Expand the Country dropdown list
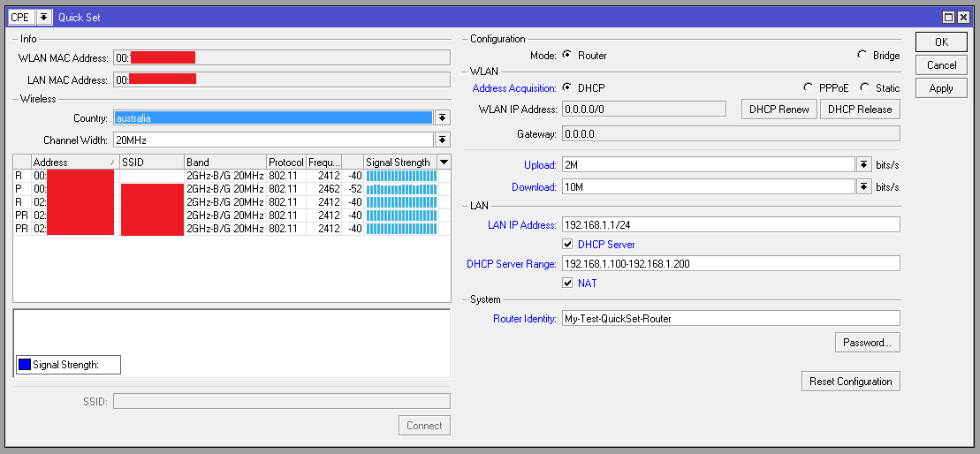 tap(443, 117)
